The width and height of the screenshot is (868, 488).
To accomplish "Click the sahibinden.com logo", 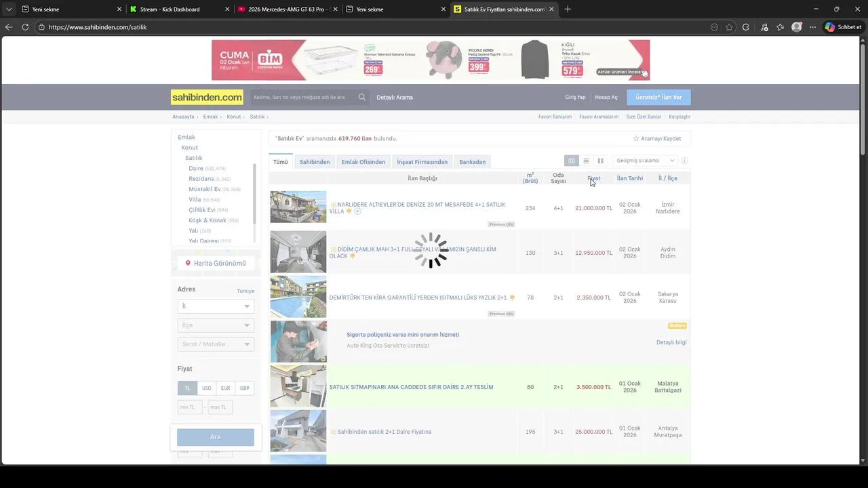I will pos(207,98).
